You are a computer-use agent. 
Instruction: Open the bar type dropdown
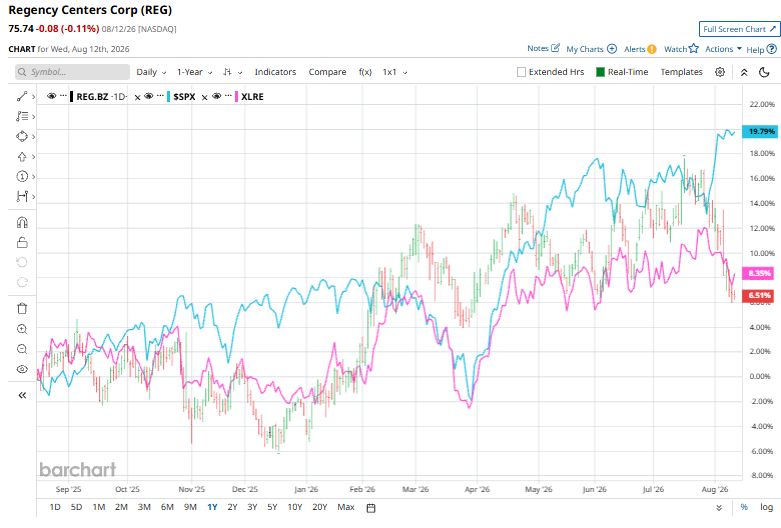pos(233,72)
